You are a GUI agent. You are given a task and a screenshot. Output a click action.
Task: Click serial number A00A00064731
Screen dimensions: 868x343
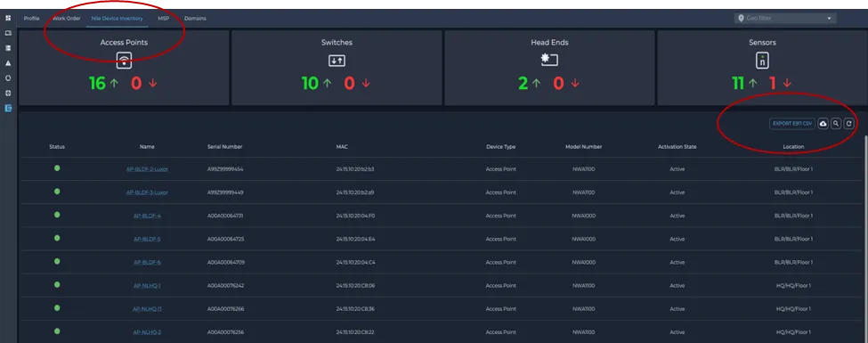coord(225,216)
